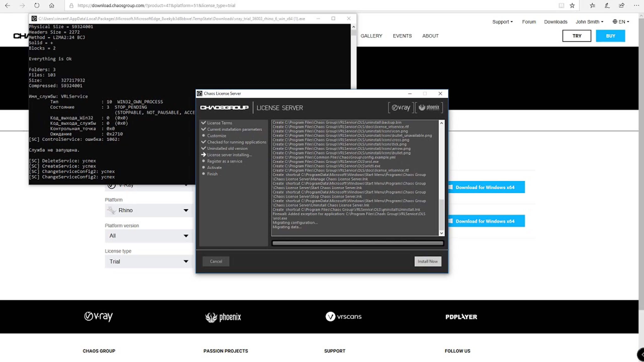This screenshot has height=362, width=644.
Task: Select the Register as a service step
Action: pos(225,161)
